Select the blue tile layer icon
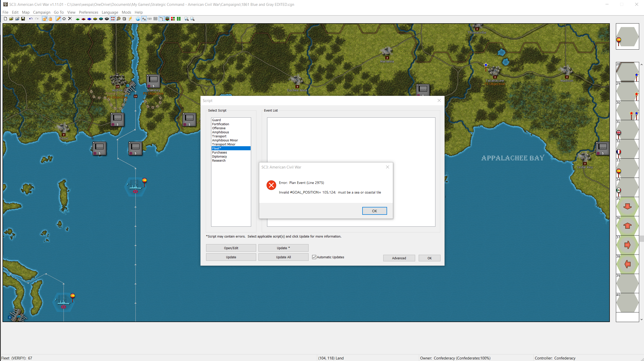Image resolution: width=644 pixels, height=361 pixels. [89, 19]
